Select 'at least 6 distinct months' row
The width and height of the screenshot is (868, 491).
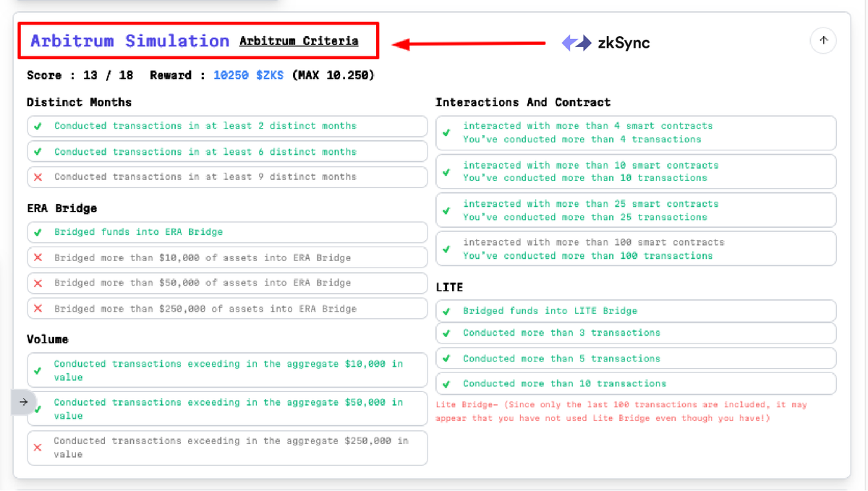point(227,152)
